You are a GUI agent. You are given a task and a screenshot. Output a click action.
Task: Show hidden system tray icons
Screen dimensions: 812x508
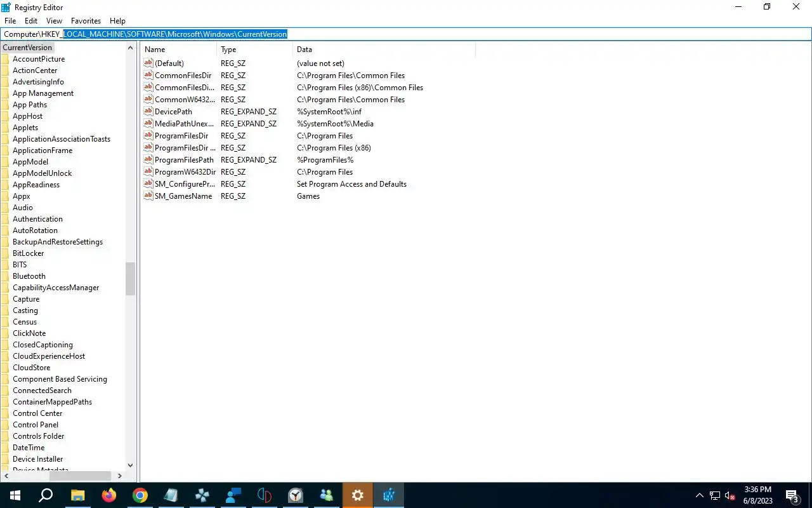[700, 495]
